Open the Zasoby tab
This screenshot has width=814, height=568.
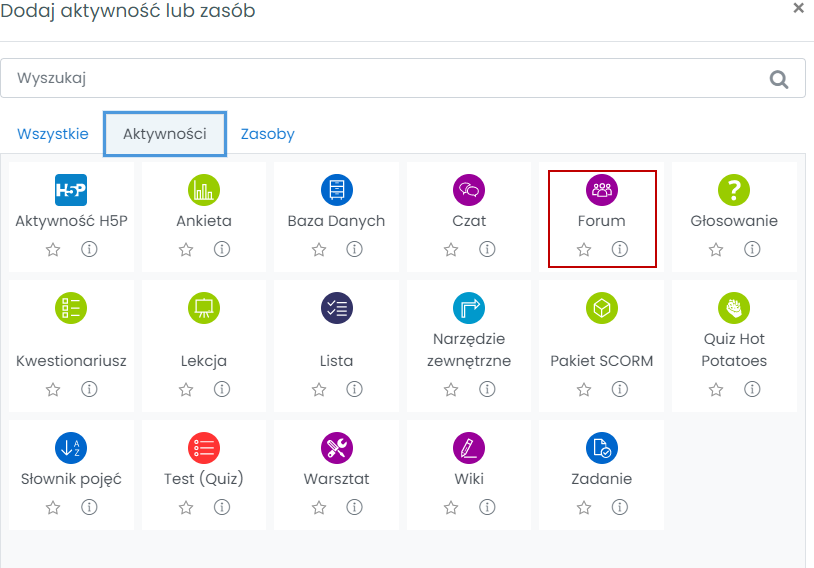pyautogui.click(x=268, y=134)
